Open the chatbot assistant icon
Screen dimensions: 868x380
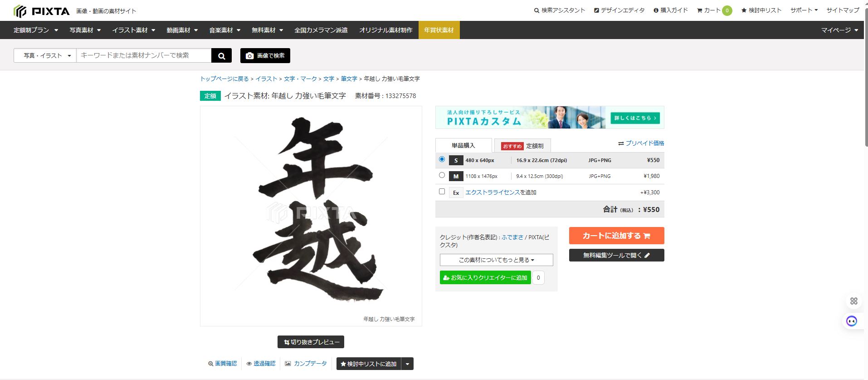pos(852,321)
